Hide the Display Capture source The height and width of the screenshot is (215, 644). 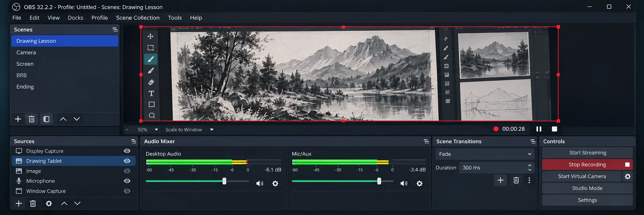coord(127,151)
